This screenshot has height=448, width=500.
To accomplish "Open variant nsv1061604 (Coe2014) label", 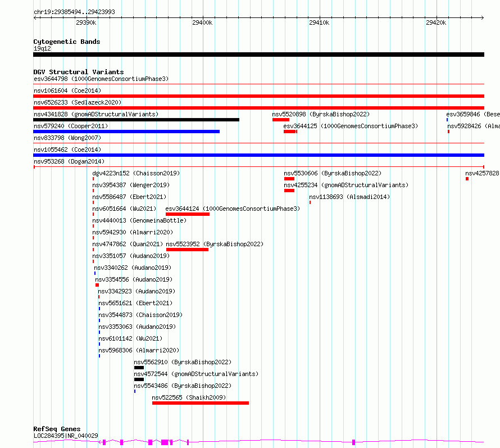I will 67,90.
